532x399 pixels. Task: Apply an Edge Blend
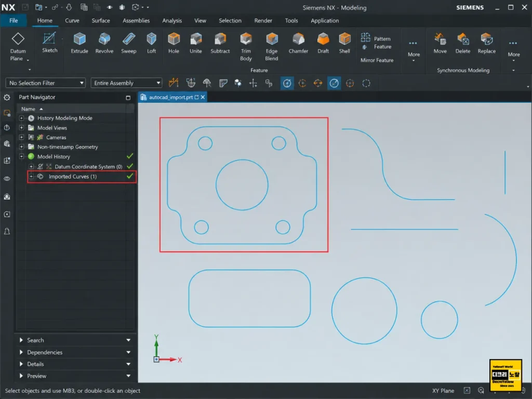272,47
